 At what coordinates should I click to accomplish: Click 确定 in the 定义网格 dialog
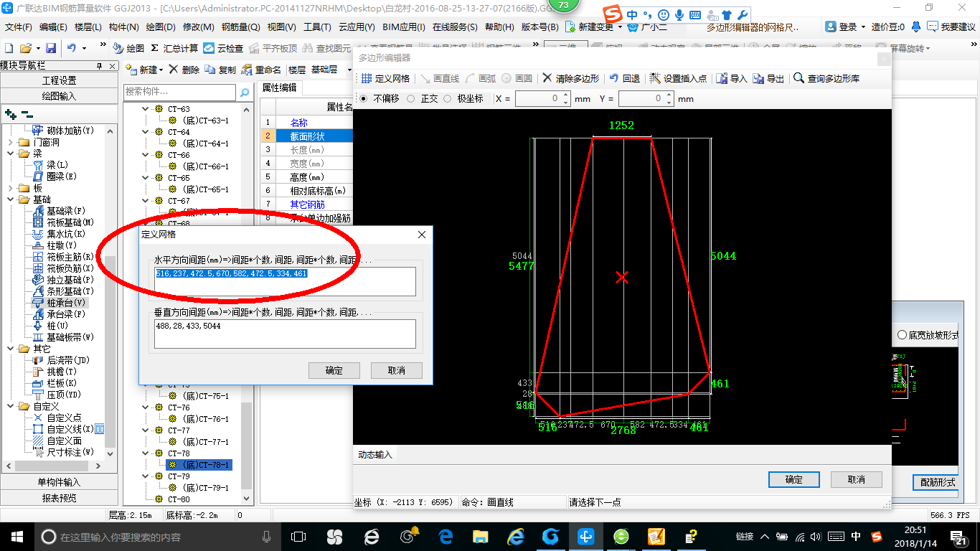tap(334, 370)
